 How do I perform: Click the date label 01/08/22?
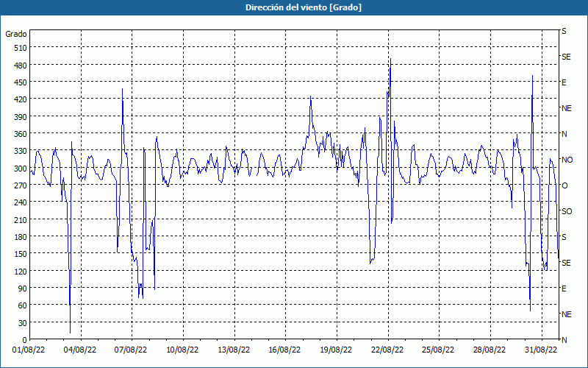point(29,350)
